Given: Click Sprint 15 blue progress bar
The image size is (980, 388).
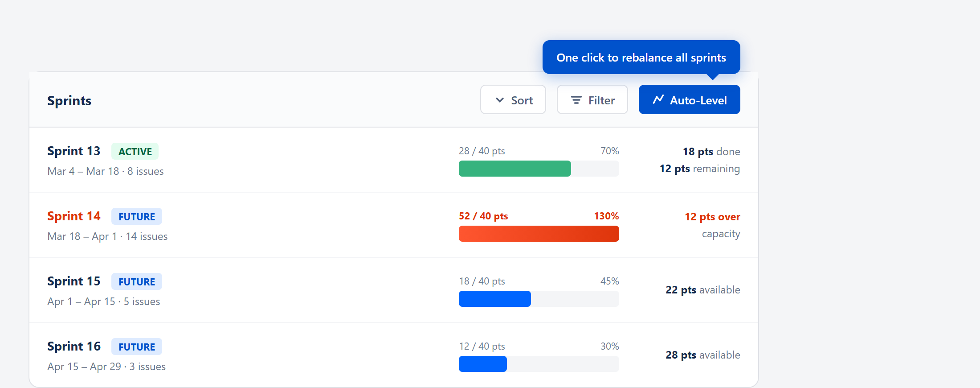Looking at the screenshot, I should 494,299.
